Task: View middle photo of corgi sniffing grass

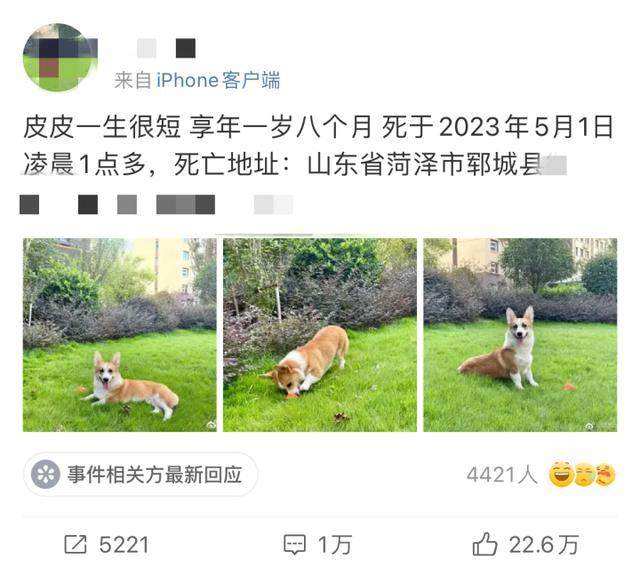Action: tap(320, 335)
